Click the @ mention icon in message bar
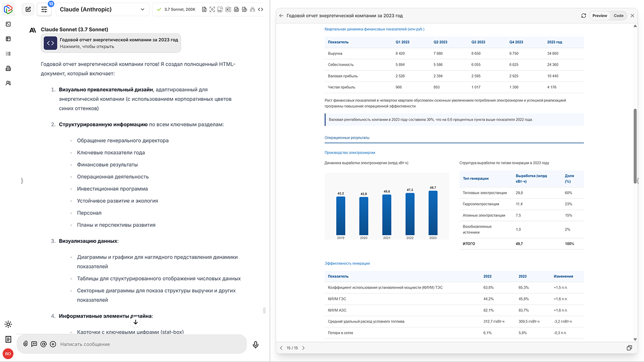Viewport: 644px width, 362px height. pos(44,344)
